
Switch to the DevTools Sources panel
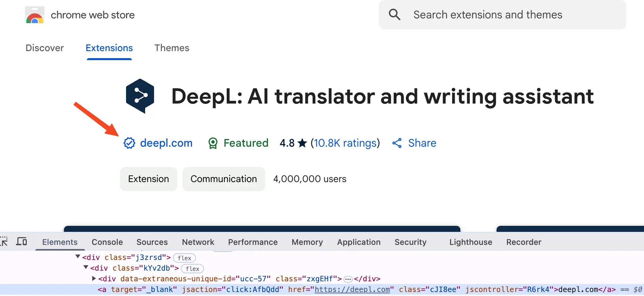(152, 242)
